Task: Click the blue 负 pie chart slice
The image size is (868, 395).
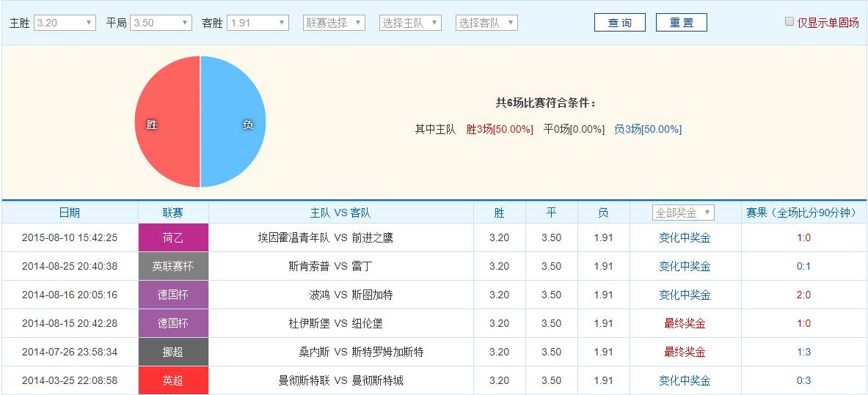Action: 233,122
